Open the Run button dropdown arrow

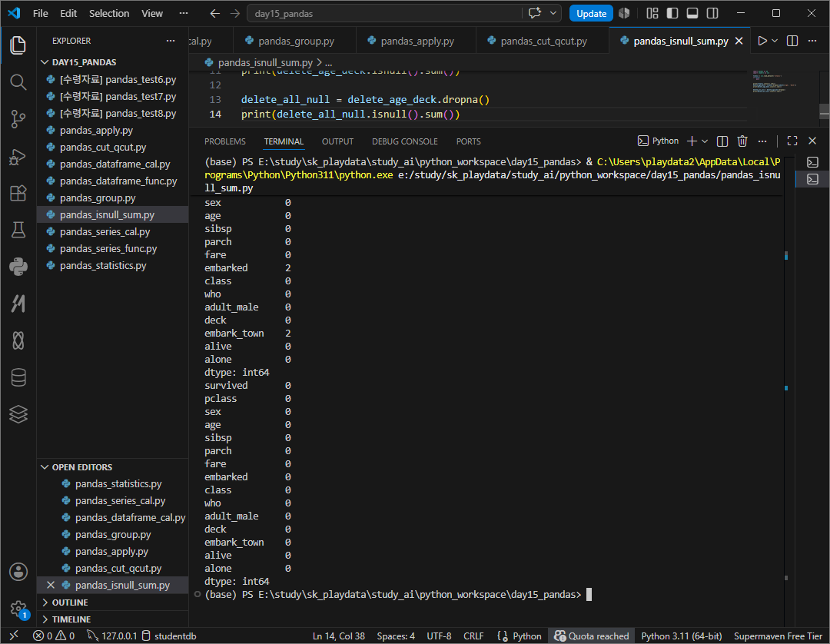click(x=775, y=41)
